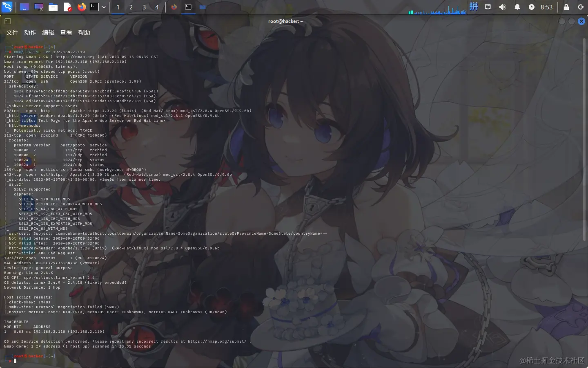Open Pinyin input method indicator

pyautogui.click(x=474, y=7)
